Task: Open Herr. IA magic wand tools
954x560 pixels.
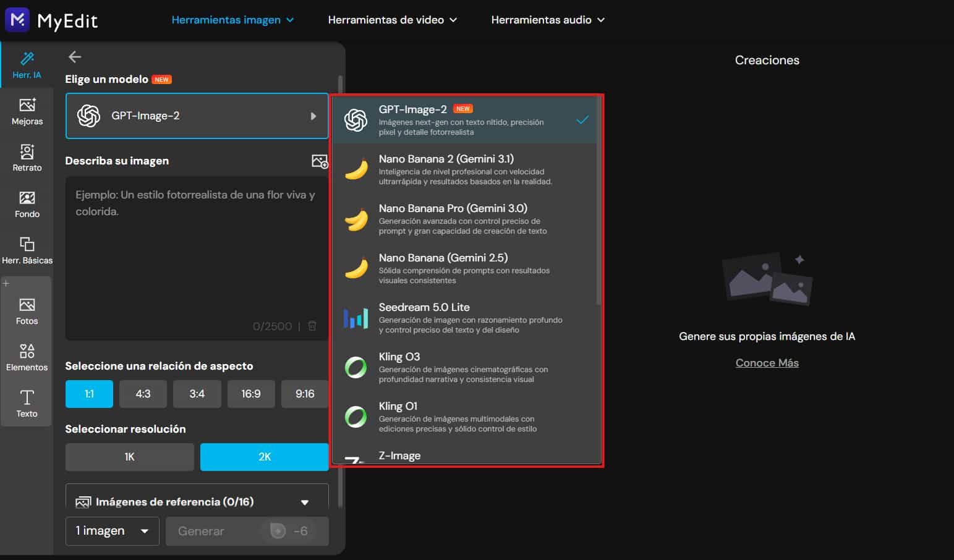Action: coord(27,66)
